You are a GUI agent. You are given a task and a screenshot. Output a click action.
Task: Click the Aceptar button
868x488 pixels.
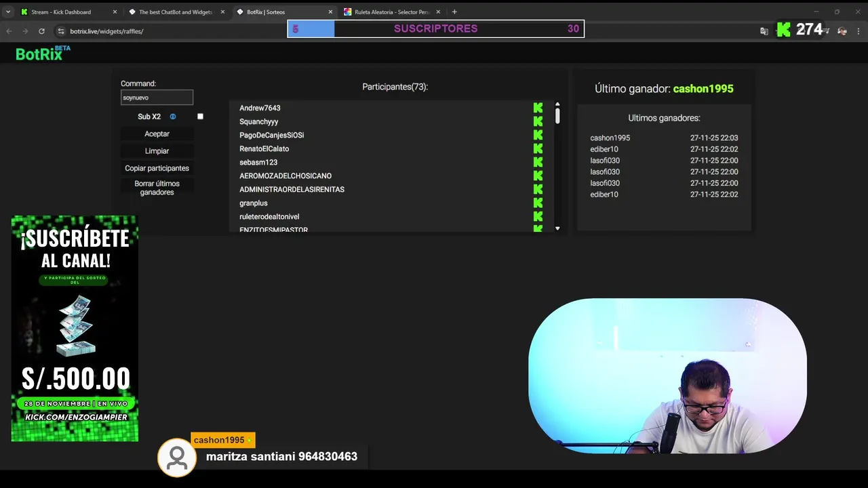coord(157,134)
